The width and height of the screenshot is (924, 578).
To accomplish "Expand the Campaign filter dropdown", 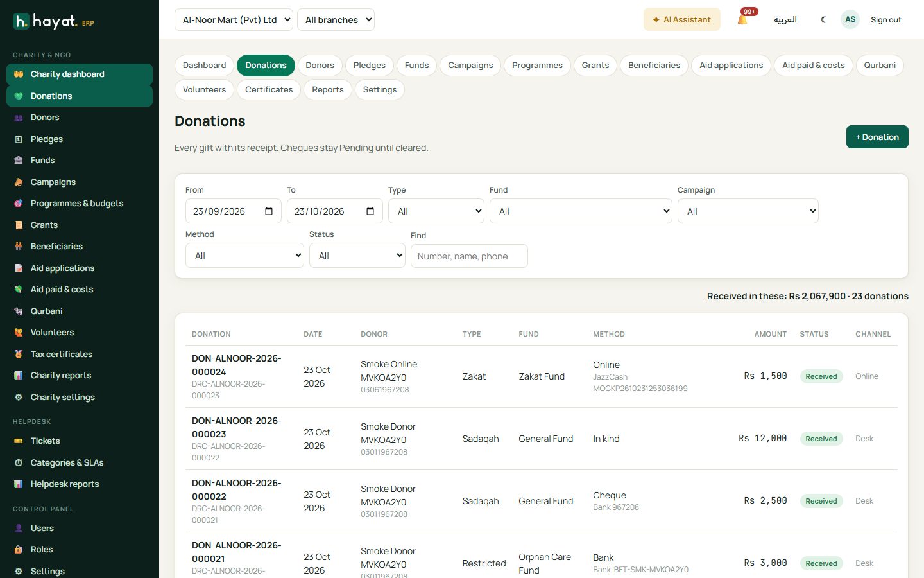I will 748,211.
